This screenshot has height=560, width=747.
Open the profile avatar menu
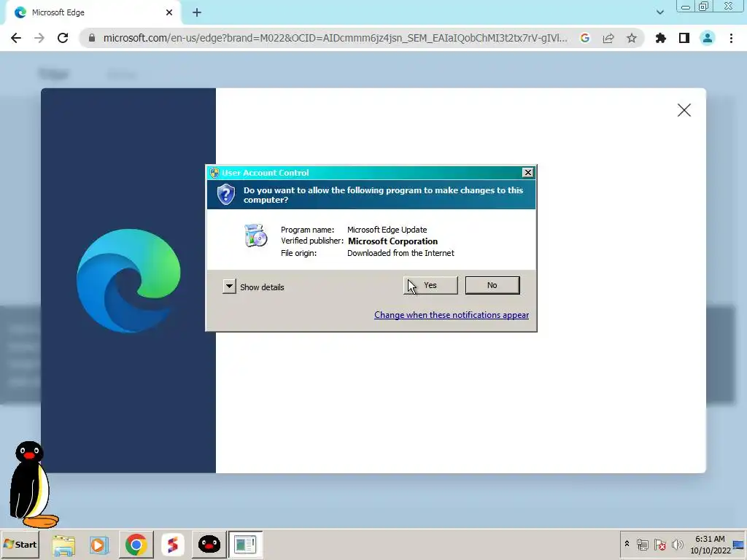click(x=708, y=38)
